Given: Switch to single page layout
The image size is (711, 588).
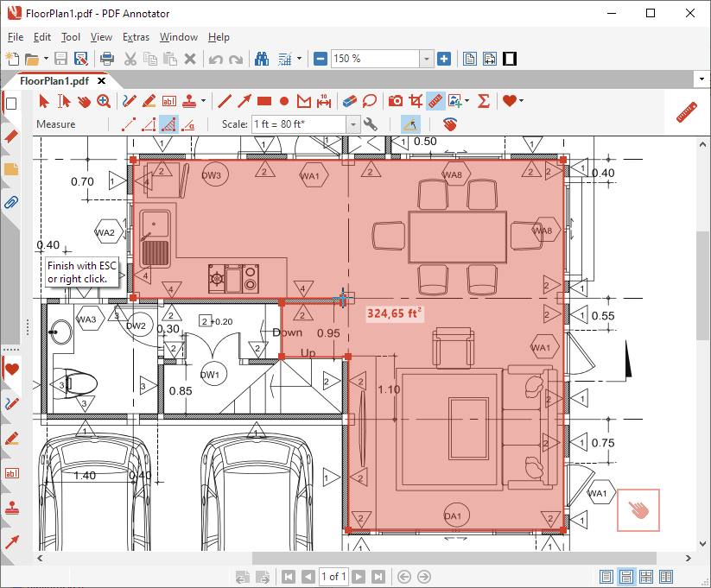Looking at the screenshot, I should click(606, 577).
